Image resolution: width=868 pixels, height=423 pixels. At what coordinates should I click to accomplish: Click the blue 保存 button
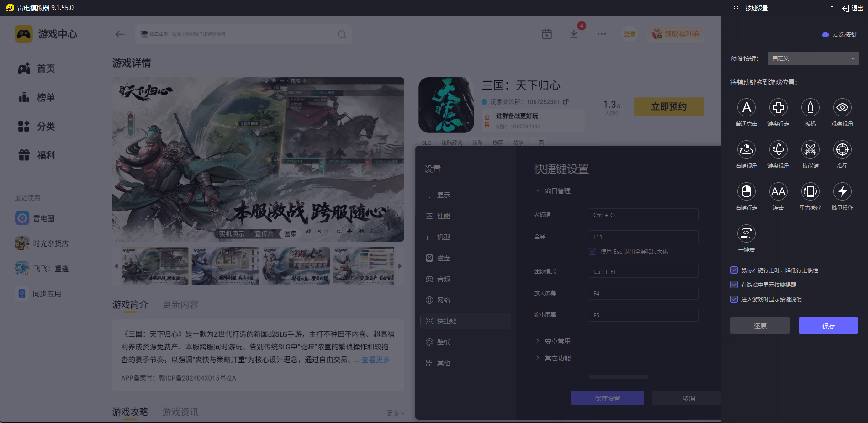click(828, 326)
